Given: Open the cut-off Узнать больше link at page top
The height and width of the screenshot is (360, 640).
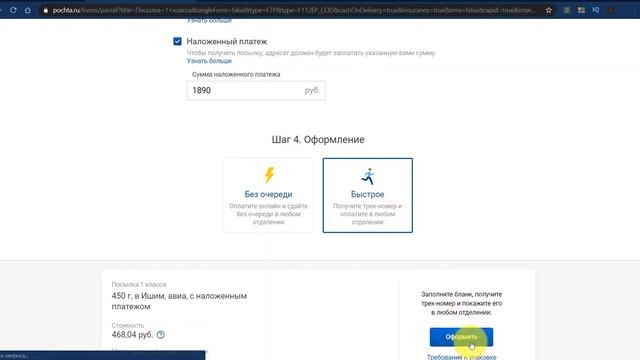Looking at the screenshot, I should tap(209, 20).
